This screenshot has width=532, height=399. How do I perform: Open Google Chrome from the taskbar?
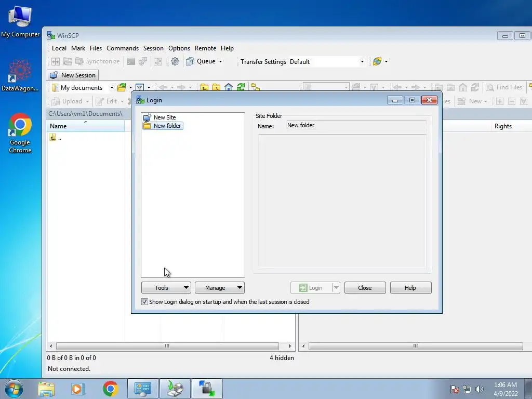pyautogui.click(x=110, y=389)
